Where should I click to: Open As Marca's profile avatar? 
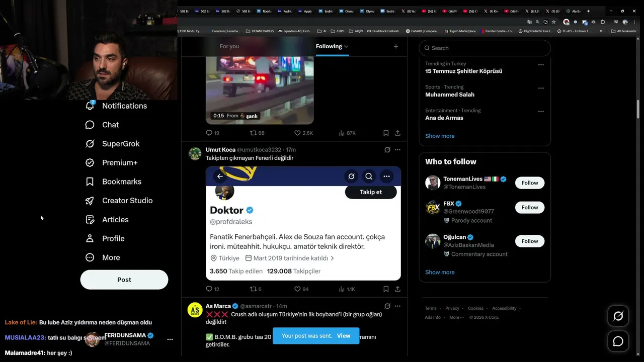195,310
